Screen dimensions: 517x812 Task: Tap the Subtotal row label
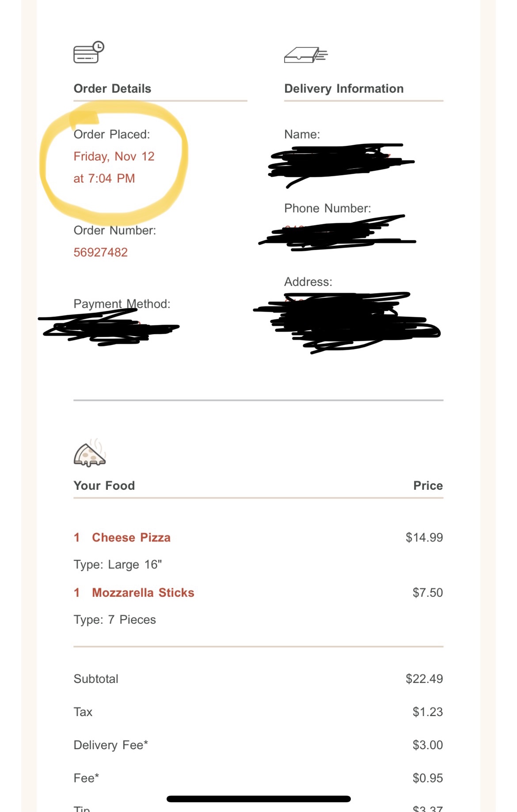96,679
